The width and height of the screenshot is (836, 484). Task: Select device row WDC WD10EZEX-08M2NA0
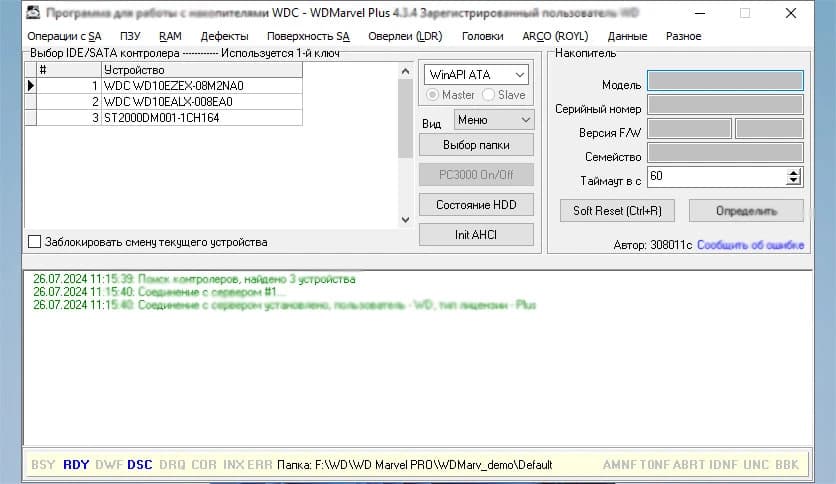click(x=170, y=86)
